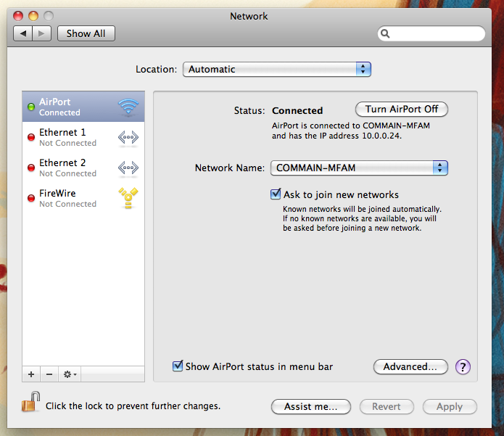This screenshot has height=436, width=504.
Task: Click the red status dot next to Ethernet 1
Action: pyautogui.click(x=31, y=137)
